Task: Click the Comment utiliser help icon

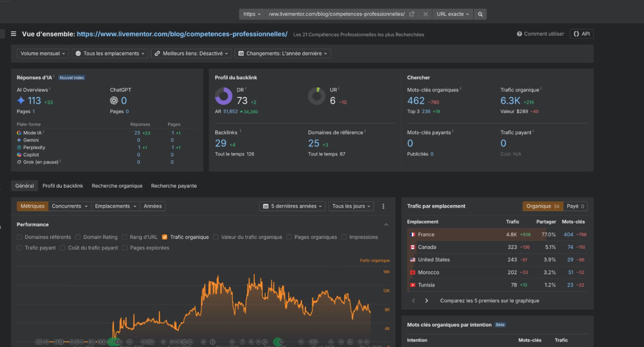Action: [x=519, y=34]
